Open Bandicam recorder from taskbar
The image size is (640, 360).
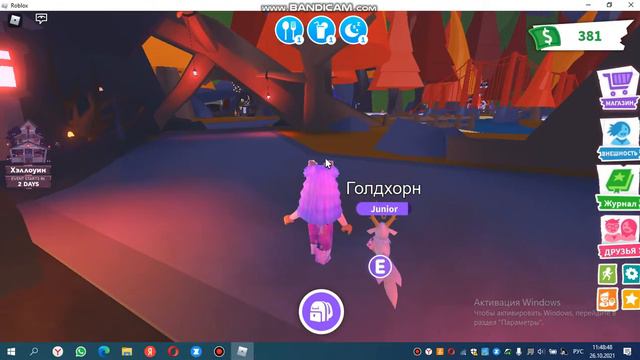[x=219, y=351]
